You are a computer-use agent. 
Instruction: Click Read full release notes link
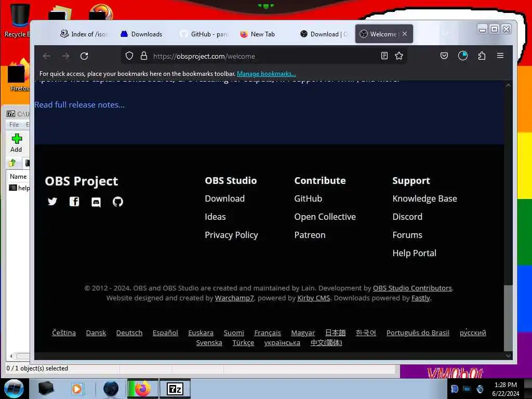(x=79, y=104)
